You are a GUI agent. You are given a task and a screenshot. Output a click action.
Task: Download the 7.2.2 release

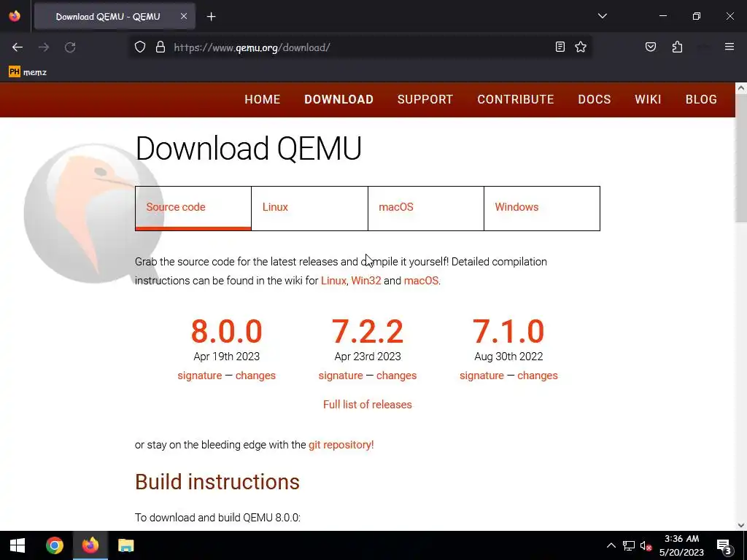(368, 332)
